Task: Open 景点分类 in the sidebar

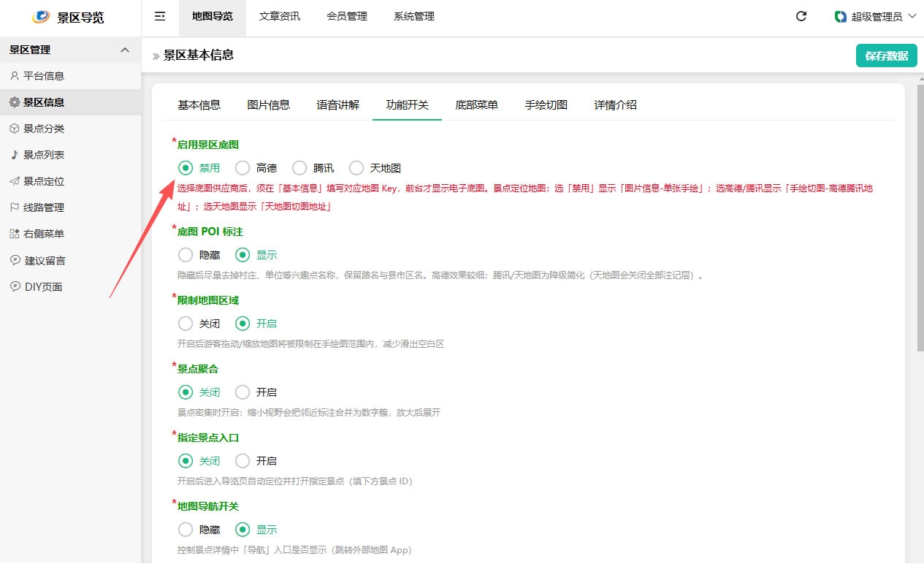Action: coord(70,129)
